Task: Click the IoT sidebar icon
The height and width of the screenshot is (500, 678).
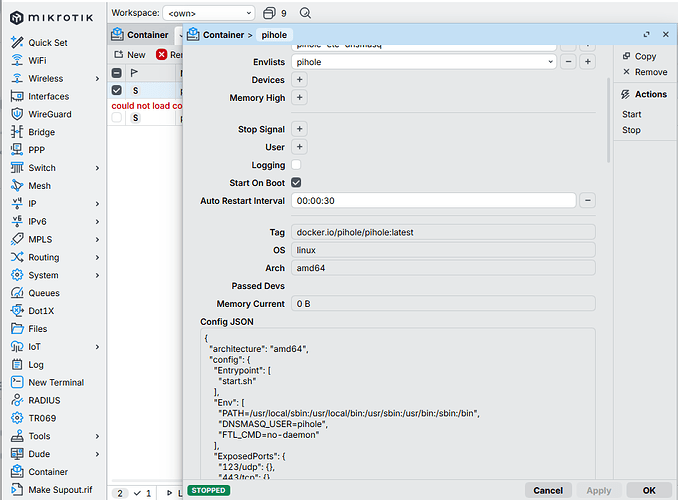Action: coord(17,346)
